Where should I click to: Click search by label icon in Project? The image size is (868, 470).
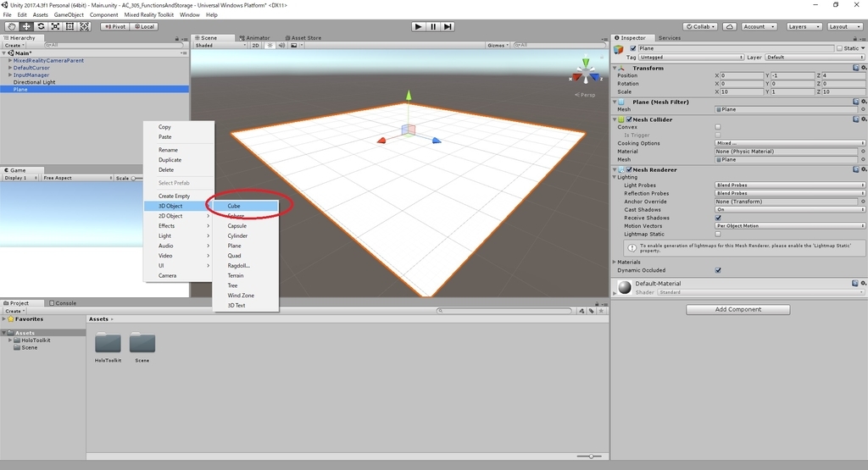591,311
